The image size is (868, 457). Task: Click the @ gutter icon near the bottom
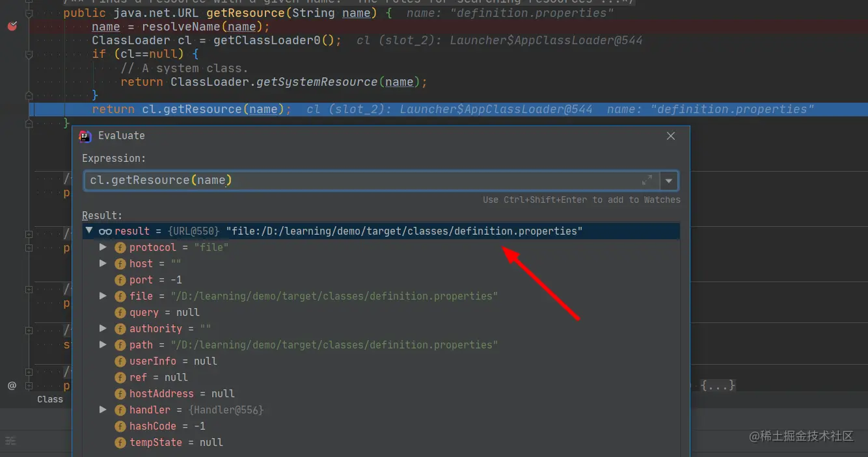click(12, 385)
